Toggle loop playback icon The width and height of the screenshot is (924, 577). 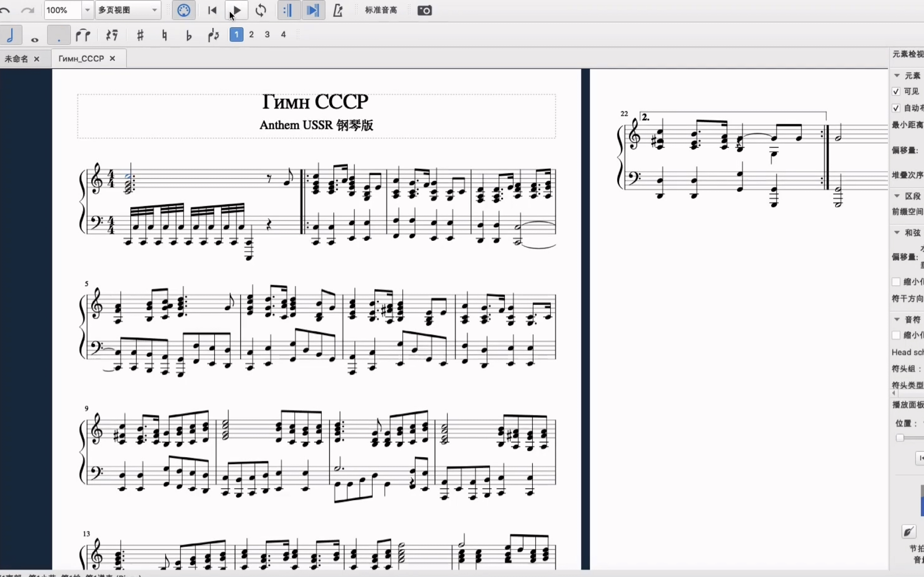[x=261, y=10]
